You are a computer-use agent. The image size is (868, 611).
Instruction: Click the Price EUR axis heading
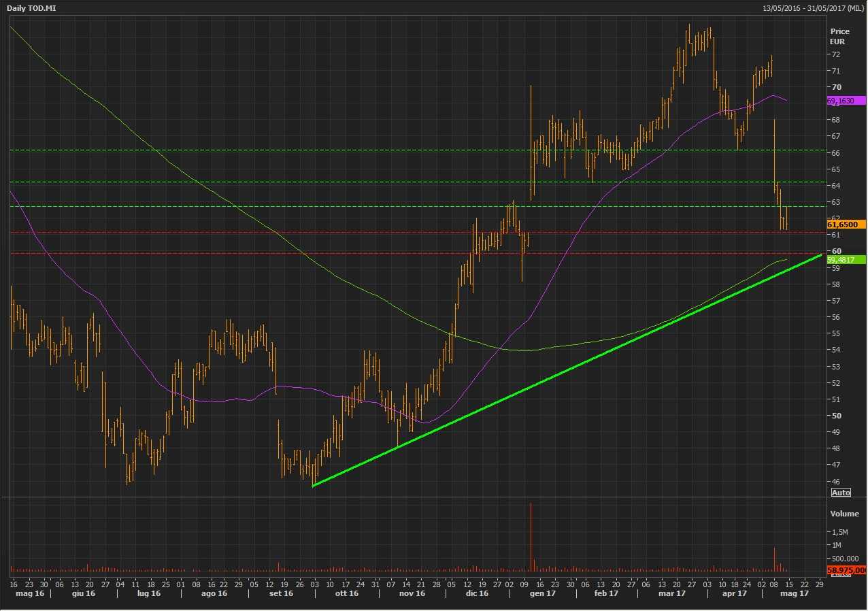click(x=839, y=36)
